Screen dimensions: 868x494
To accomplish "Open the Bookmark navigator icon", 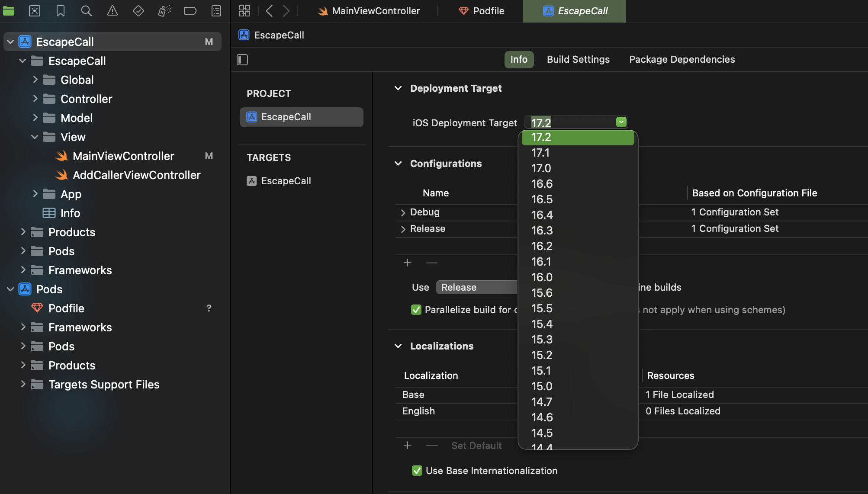I will (x=61, y=11).
